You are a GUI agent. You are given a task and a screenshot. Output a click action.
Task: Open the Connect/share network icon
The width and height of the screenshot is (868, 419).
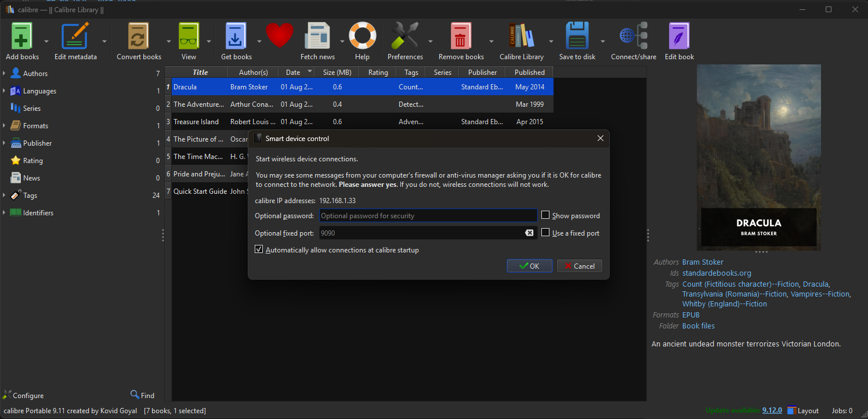coord(633,36)
